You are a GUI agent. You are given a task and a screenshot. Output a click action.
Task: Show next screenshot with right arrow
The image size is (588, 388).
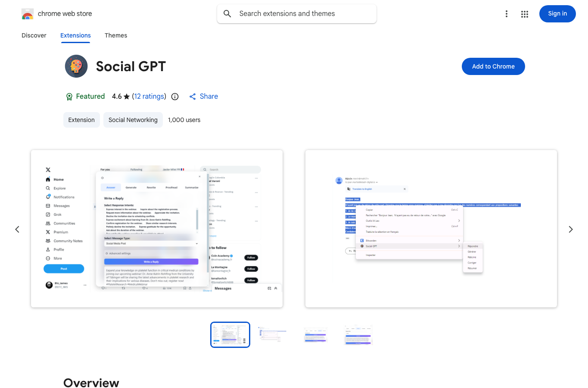point(571,229)
